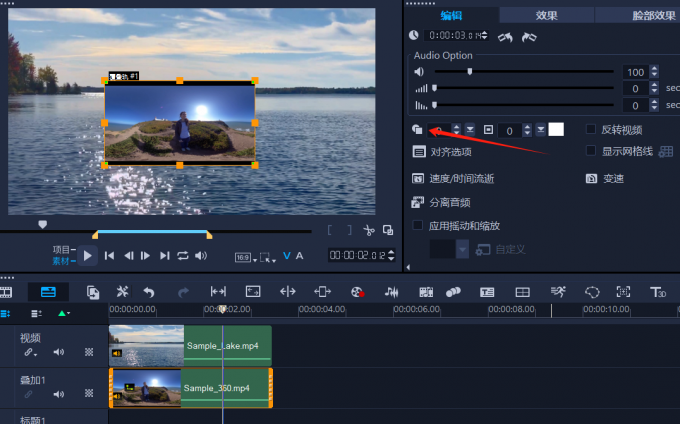
Task: Open the 变速 variable speed option
Action: click(x=605, y=179)
